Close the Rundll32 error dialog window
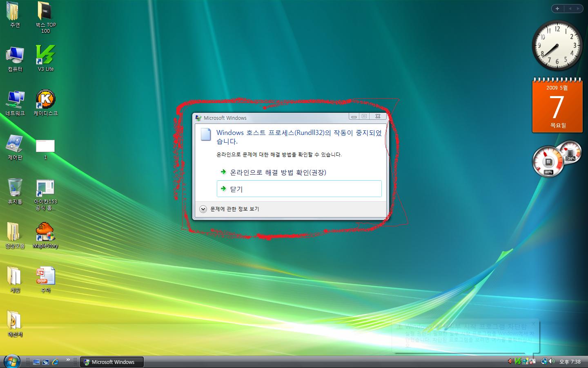 (x=378, y=117)
